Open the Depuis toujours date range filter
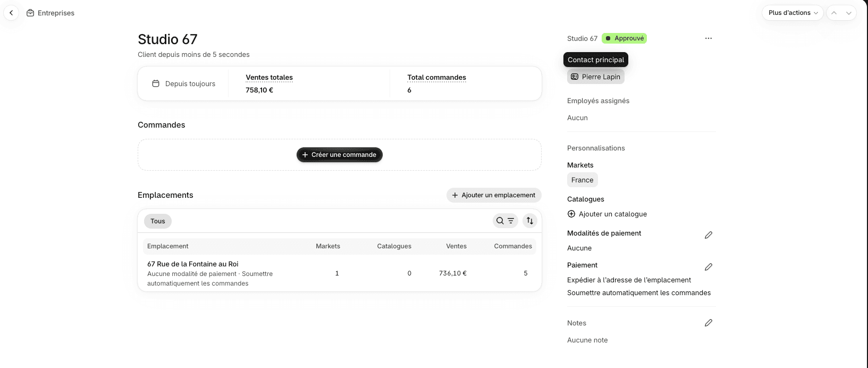 coord(184,83)
